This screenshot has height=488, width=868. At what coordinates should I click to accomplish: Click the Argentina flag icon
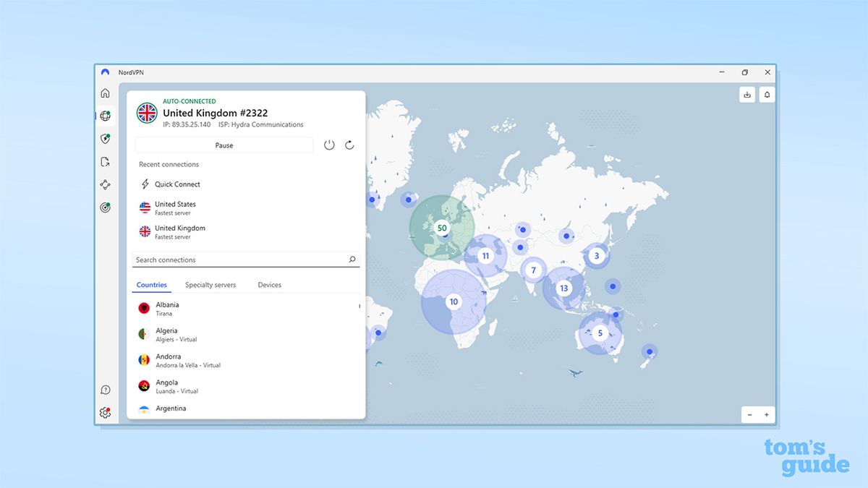[x=144, y=410]
